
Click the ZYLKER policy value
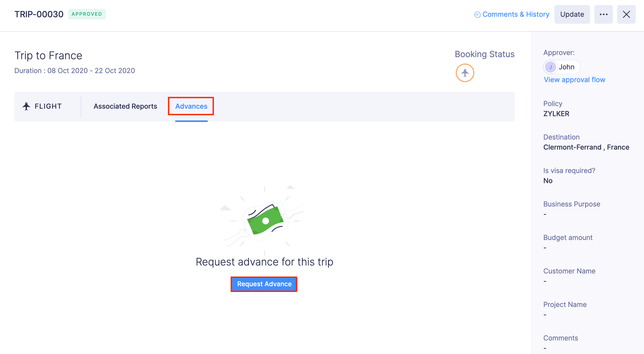pos(556,114)
